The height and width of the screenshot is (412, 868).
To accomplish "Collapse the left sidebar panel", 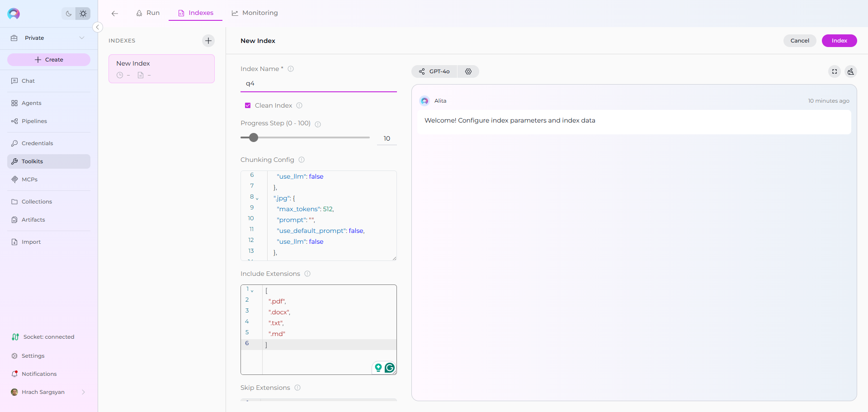I will click(97, 27).
